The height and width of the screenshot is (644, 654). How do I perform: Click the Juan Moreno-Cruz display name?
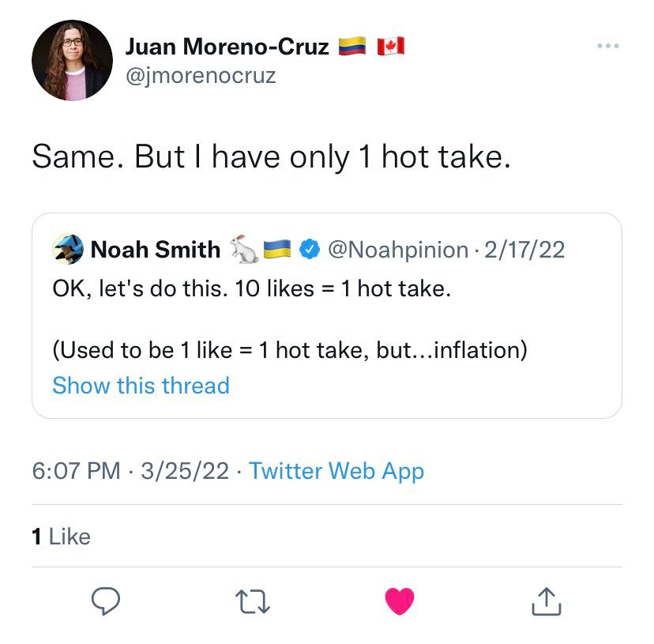tap(227, 47)
